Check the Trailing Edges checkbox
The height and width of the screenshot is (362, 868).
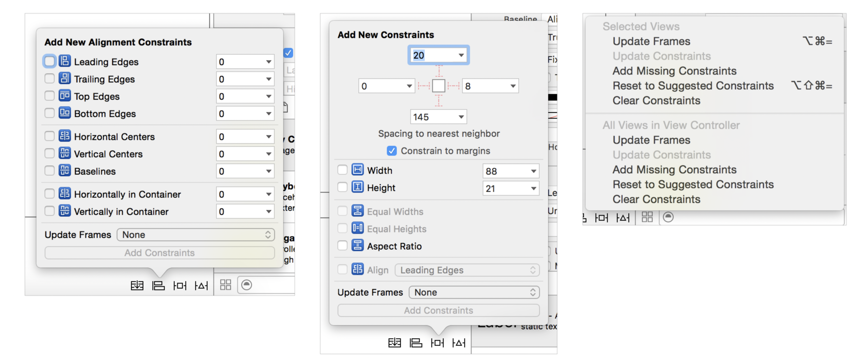point(49,79)
